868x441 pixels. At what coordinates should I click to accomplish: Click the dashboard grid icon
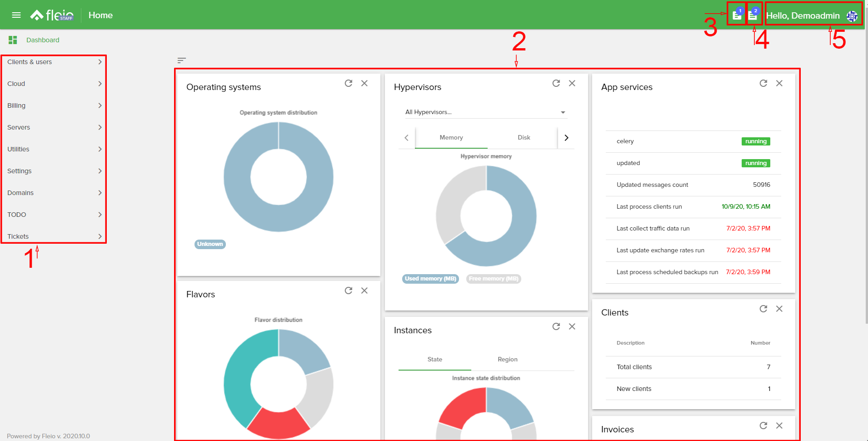(x=13, y=40)
